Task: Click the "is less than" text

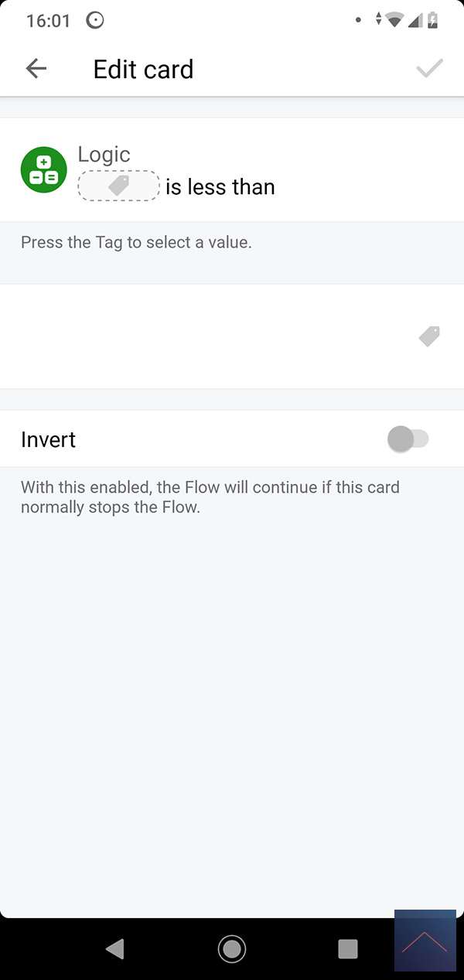Action: [220, 187]
